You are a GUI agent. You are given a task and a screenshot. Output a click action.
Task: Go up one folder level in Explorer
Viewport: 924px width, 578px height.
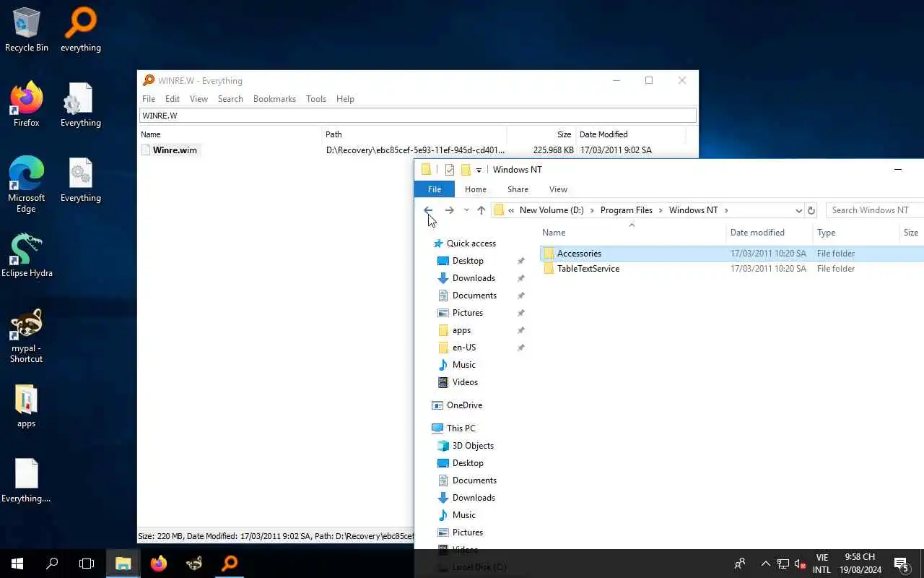(481, 210)
